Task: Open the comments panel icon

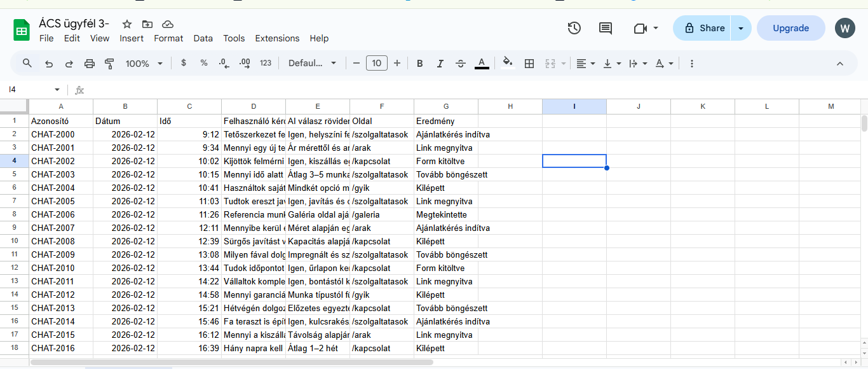Action: tap(606, 28)
